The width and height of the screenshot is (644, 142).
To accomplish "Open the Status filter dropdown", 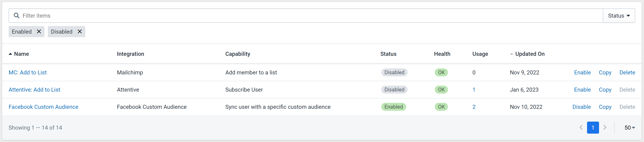I will pyautogui.click(x=619, y=16).
